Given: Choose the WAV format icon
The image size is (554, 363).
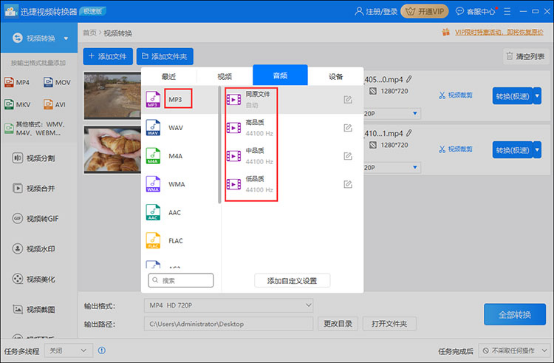Looking at the screenshot, I should pyautogui.click(x=153, y=128).
